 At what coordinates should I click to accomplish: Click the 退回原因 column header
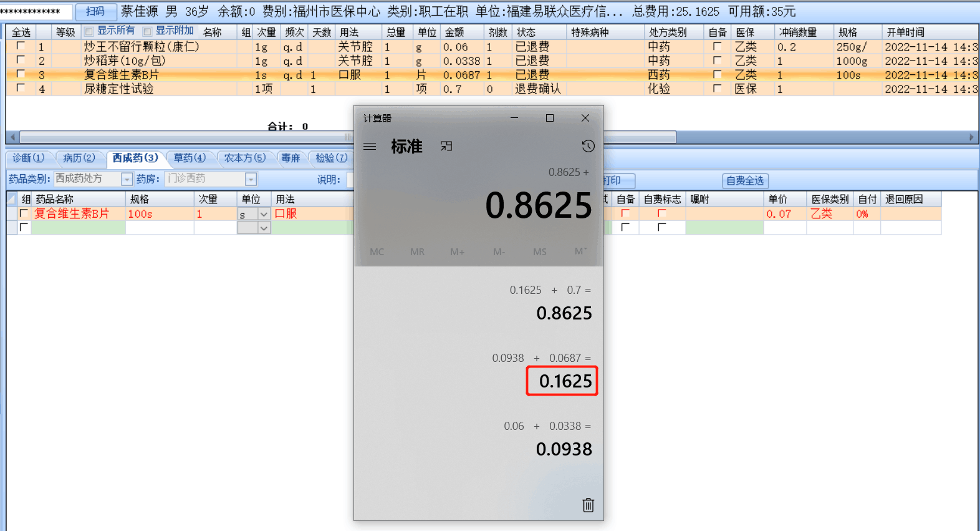(910, 199)
